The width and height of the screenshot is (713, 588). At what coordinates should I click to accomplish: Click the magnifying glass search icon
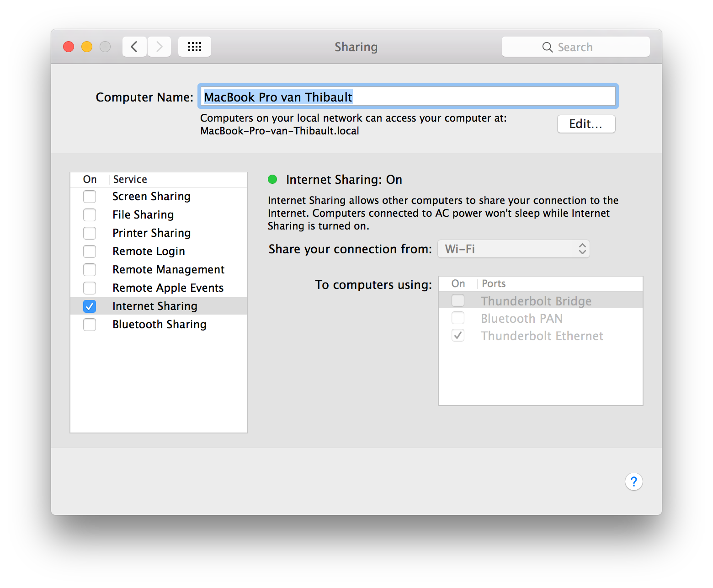pyautogui.click(x=547, y=47)
